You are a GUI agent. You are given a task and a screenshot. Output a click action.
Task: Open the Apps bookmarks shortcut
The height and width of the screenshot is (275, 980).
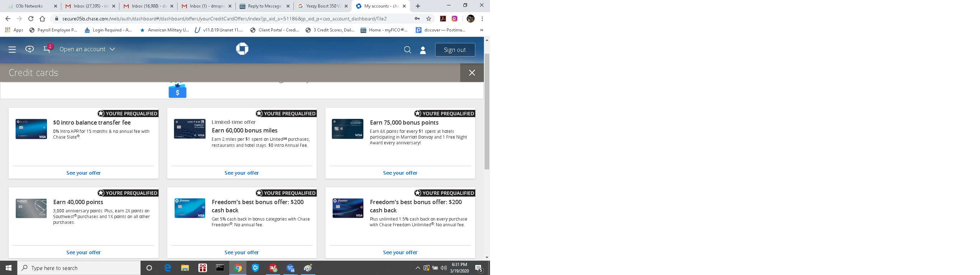(x=14, y=30)
